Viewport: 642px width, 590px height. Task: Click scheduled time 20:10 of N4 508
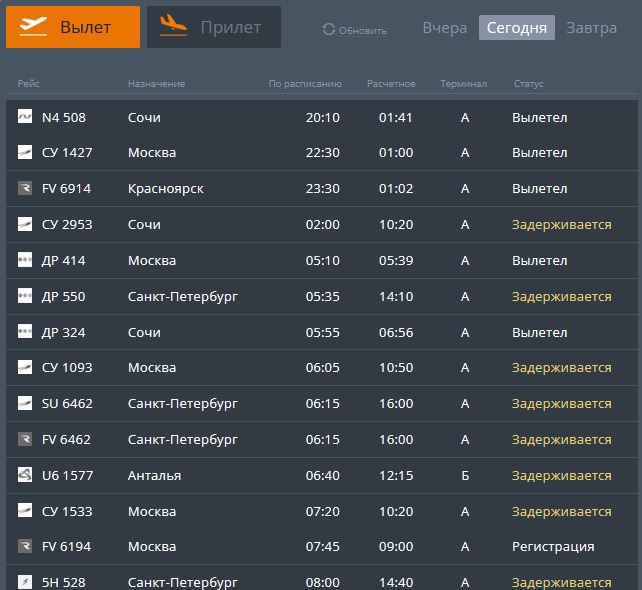pyautogui.click(x=323, y=118)
